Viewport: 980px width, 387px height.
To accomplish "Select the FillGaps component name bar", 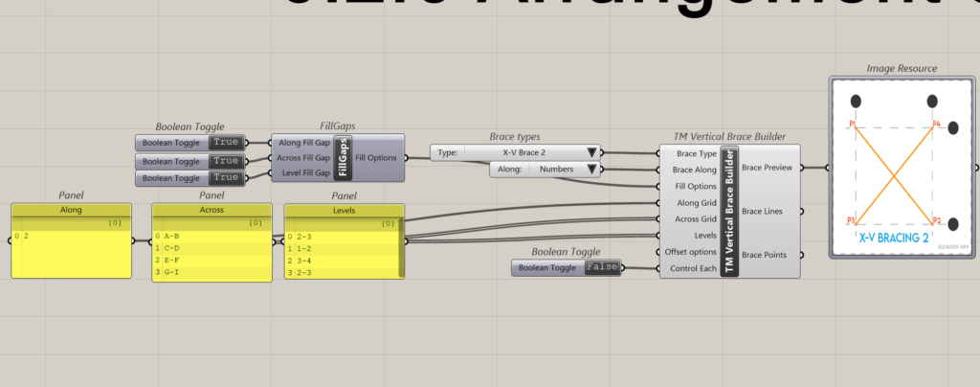I will click(x=342, y=157).
